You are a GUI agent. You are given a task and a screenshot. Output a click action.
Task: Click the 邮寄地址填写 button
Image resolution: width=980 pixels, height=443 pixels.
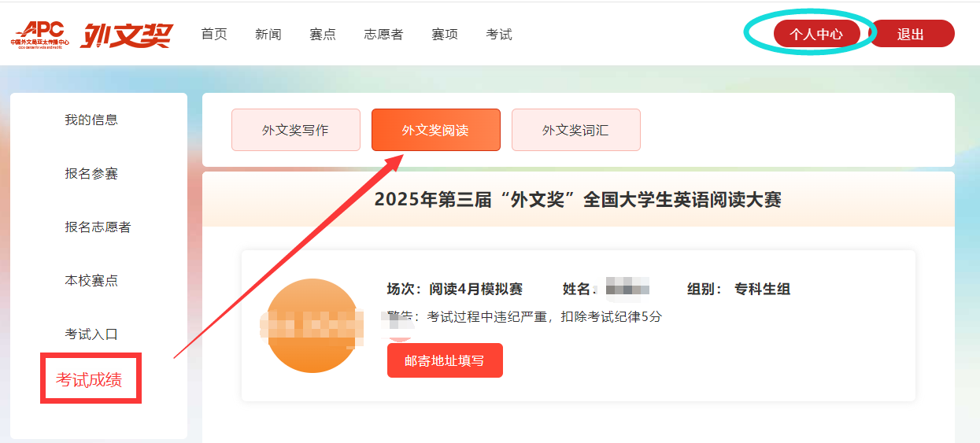pos(445,360)
